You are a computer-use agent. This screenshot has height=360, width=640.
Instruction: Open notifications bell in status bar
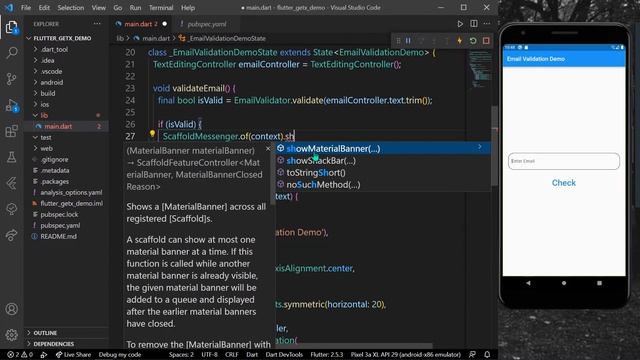click(x=487, y=355)
